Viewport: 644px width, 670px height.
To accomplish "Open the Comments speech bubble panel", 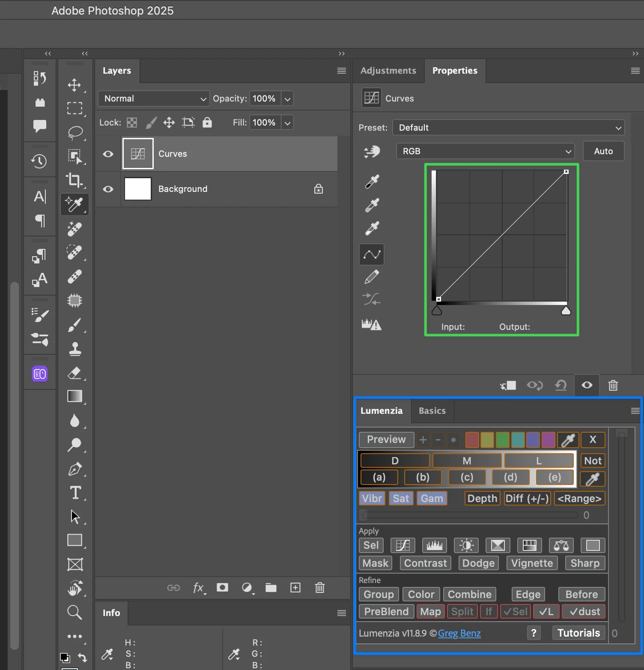I will (x=40, y=126).
